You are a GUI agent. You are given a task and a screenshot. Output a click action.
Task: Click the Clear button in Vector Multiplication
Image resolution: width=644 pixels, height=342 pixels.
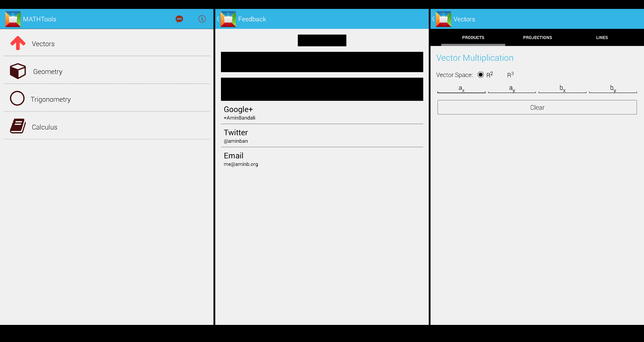(x=537, y=107)
